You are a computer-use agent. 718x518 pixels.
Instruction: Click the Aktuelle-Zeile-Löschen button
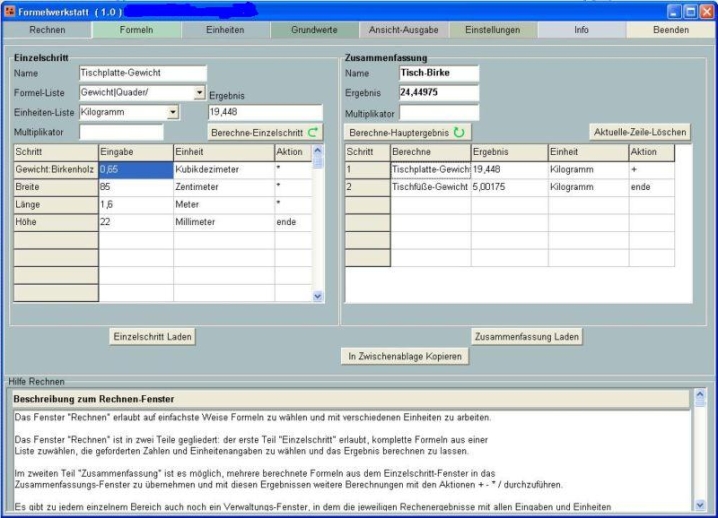(x=641, y=131)
